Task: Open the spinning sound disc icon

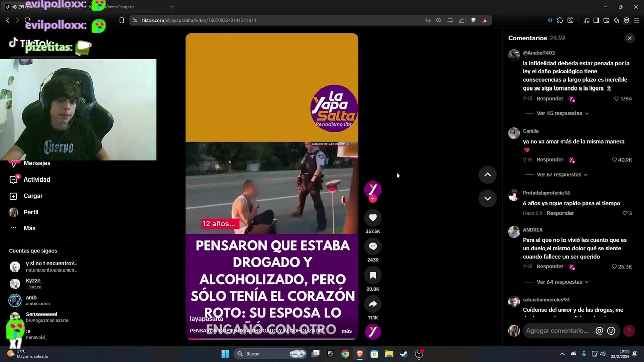Action: 373,331
